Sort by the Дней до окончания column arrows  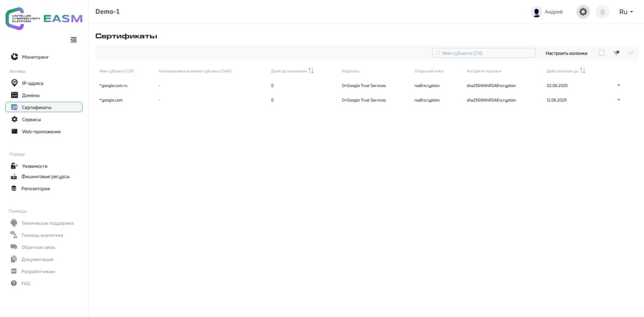tap(311, 71)
